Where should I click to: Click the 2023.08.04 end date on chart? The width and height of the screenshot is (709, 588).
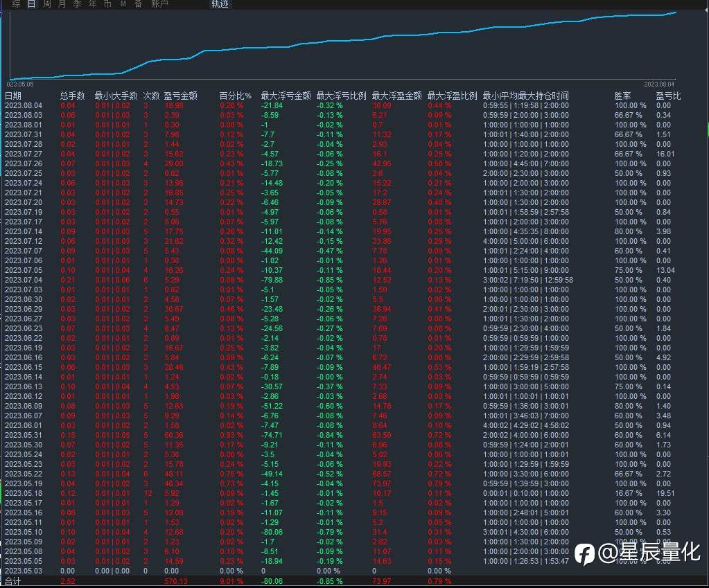659,84
